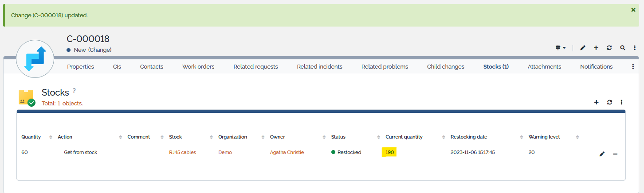Sort by the Current quantity column header
This screenshot has height=193, width=644.
(404, 137)
